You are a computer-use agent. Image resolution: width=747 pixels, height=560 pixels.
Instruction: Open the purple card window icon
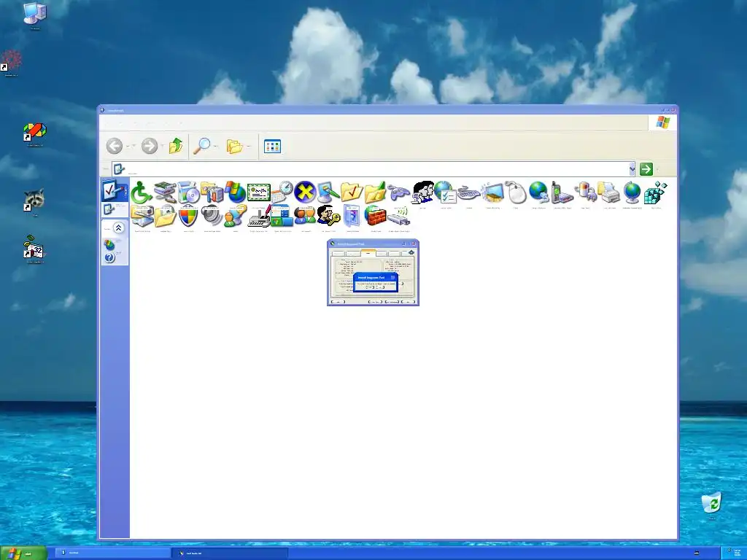[x=352, y=216]
